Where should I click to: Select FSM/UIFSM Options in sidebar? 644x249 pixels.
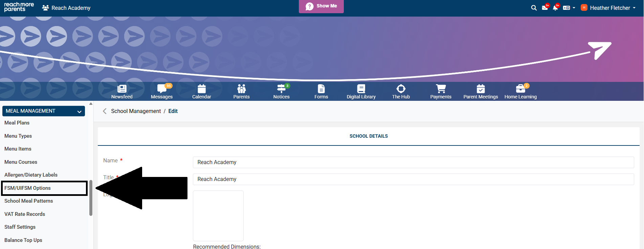coord(27,188)
